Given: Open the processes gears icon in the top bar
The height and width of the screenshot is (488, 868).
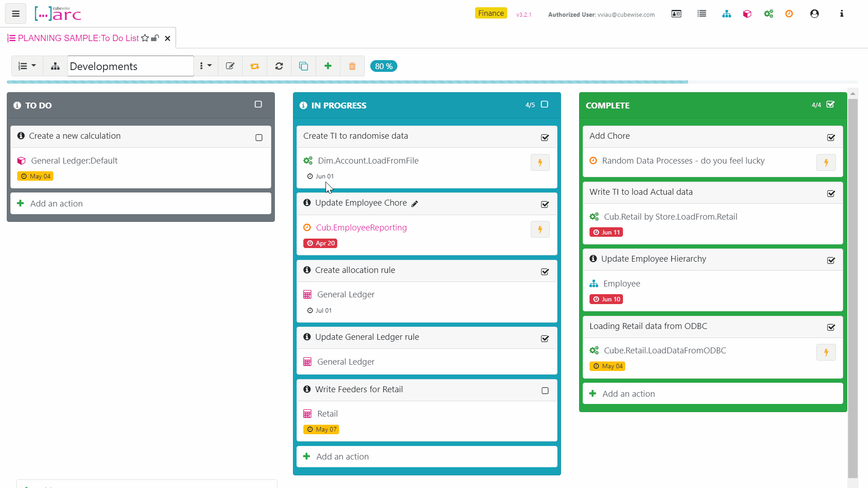Looking at the screenshot, I should click(769, 14).
